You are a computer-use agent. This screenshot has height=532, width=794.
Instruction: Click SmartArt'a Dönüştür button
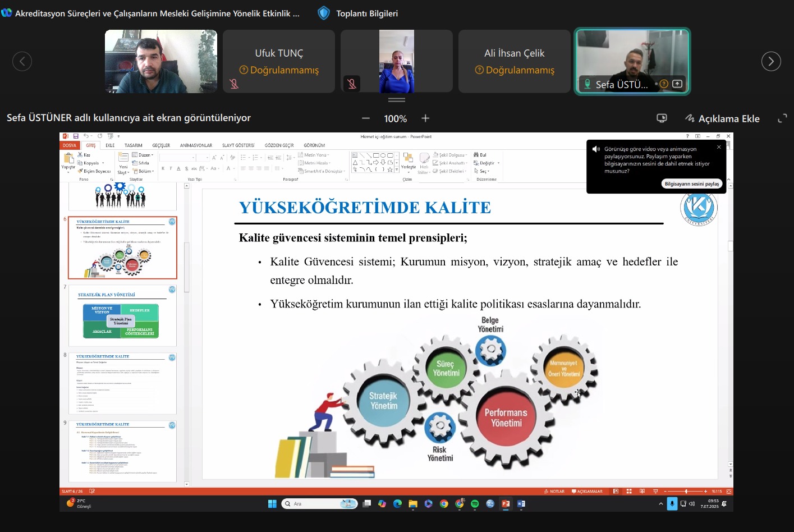(x=322, y=171)
